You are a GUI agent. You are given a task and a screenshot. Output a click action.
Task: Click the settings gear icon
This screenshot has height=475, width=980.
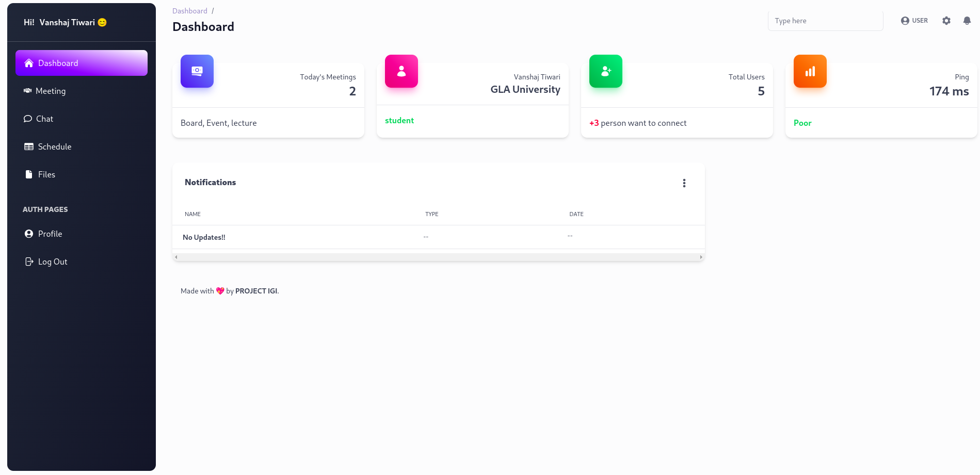coord(946,21)
